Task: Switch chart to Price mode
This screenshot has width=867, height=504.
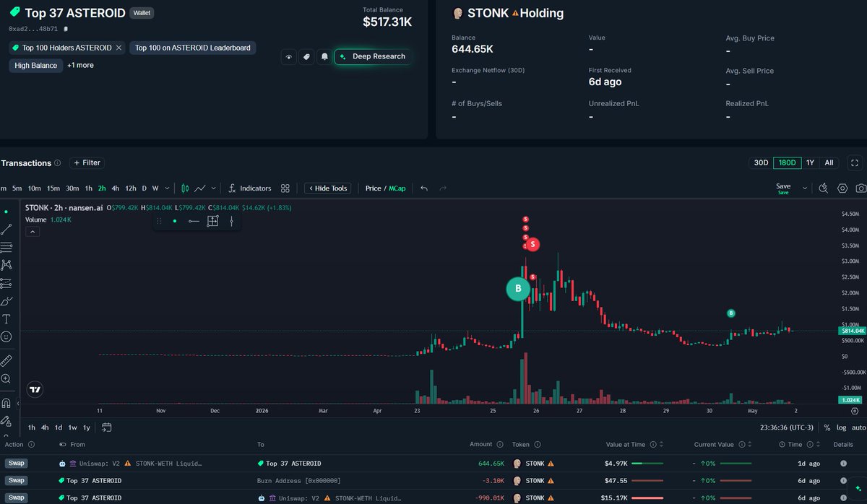Action: coord(374,188)
